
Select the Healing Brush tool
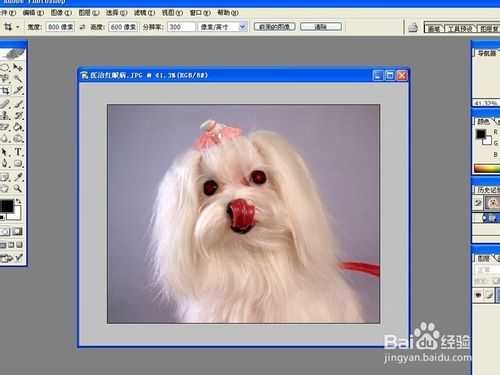tap(5, 104)
